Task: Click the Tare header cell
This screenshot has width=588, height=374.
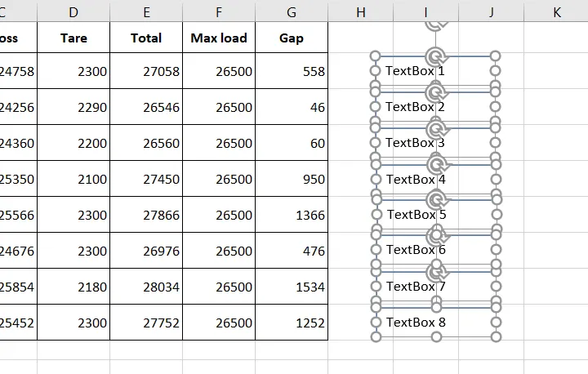Action: point(74,38)
